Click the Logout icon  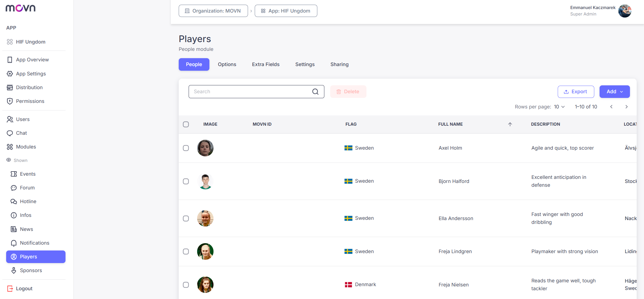10,288
